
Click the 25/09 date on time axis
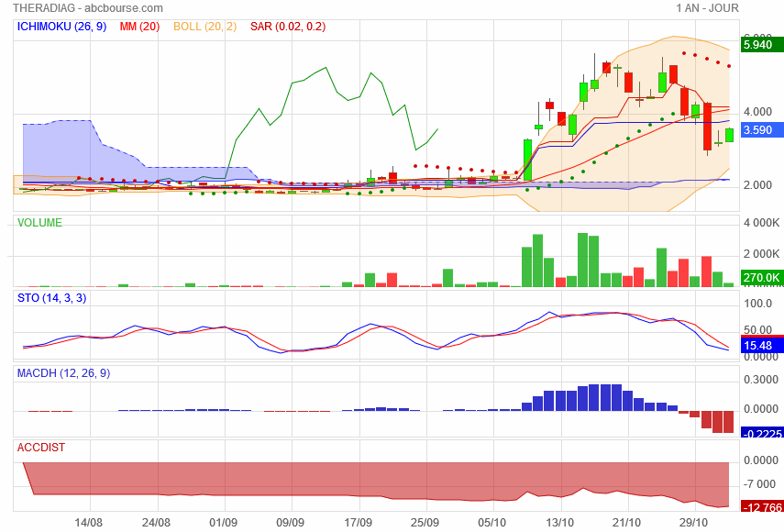click(x=425, y=522)
